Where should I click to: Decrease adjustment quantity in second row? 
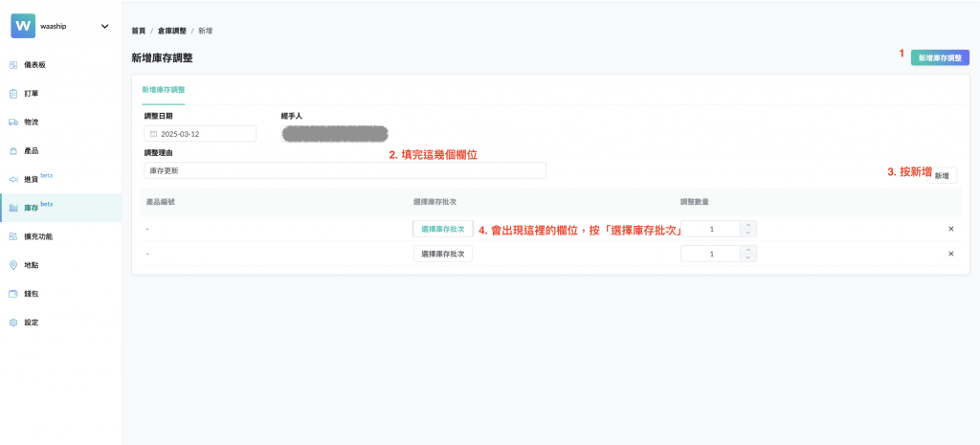pyautogui.click(x=749, y=257)
